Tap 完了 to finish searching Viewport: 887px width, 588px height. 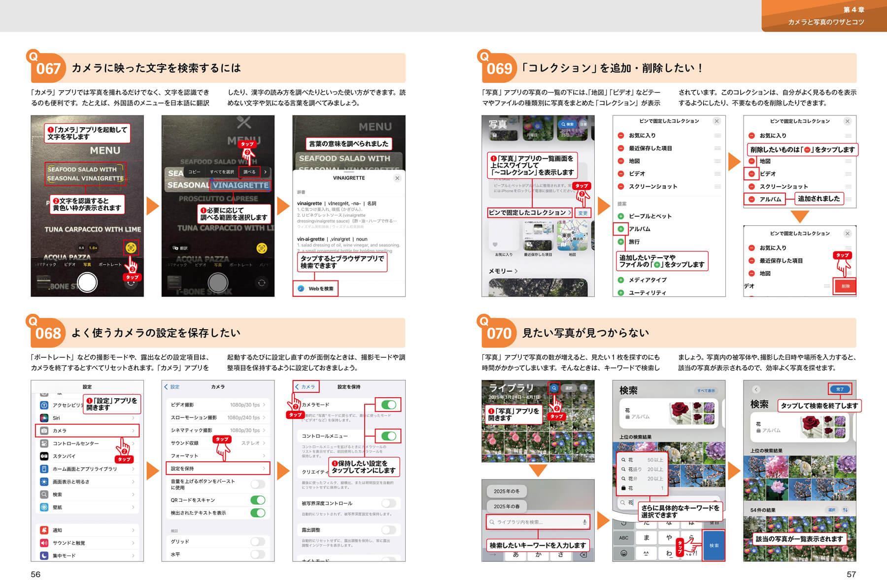coord(840,389)
